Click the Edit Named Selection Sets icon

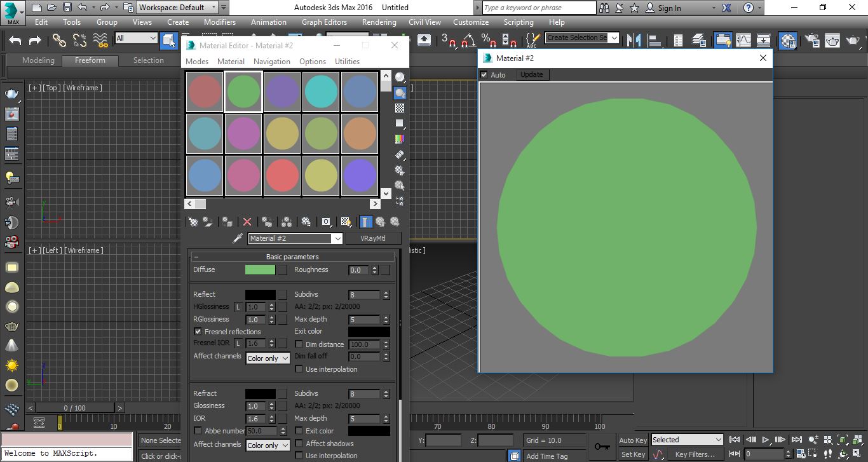[532, 41]
